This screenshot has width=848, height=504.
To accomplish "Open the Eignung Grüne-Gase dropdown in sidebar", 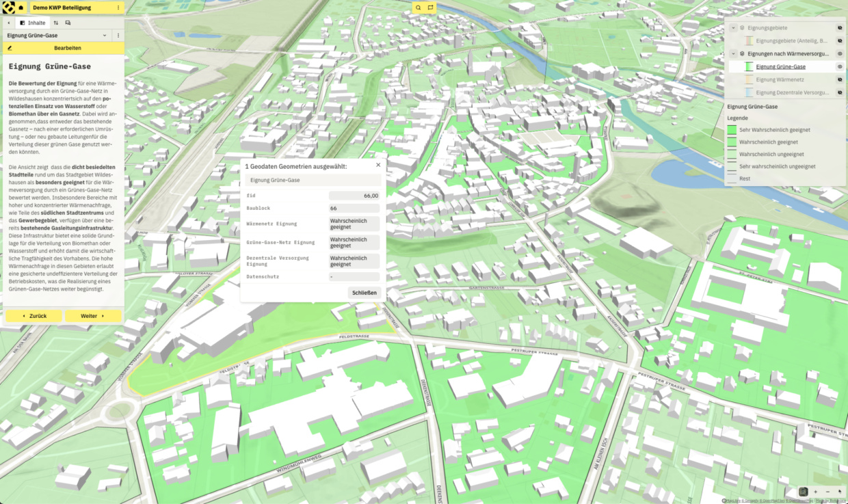I will 105,35.
